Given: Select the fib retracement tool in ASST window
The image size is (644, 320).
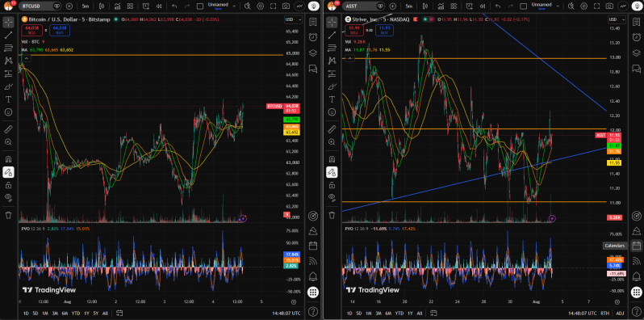Looking at the screenshot, I should tap(332, 48).
